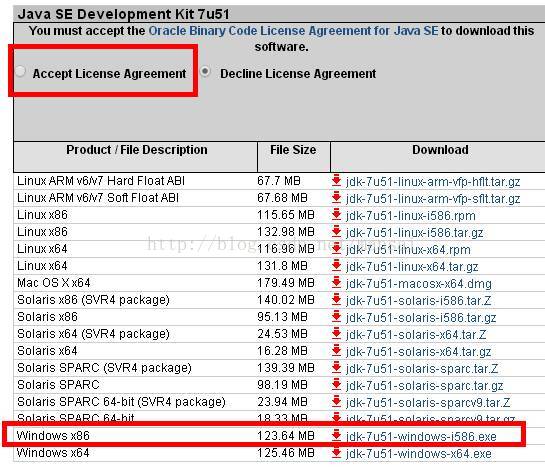Click the download arrow icon for jdk-7u51-solaris-i586.tar.Z
Viewport: 545px width, 467px height.
[x=336, y=300]
